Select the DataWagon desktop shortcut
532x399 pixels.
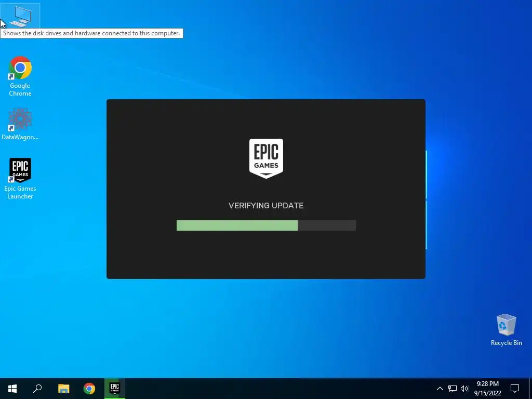[x=20, y=124]
